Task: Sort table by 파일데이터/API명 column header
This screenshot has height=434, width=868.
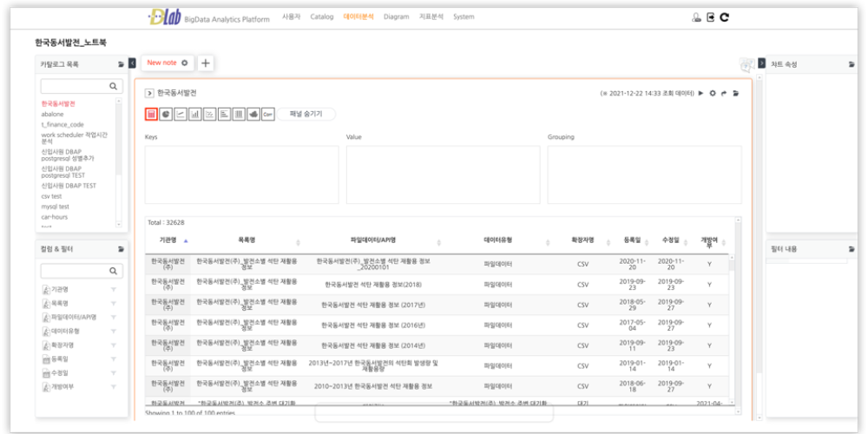Action: coord(372,240)
